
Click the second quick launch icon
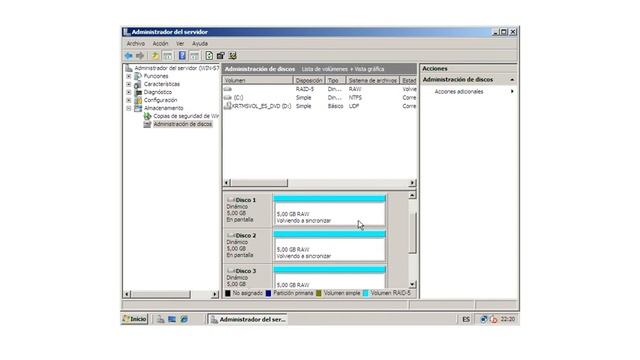point(172,319)
